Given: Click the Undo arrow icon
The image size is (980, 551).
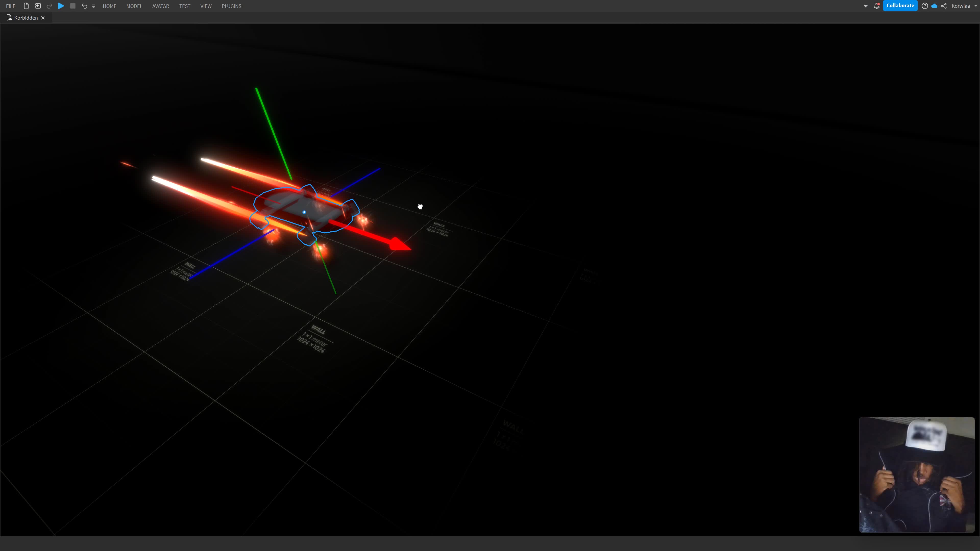Looking at the screenshot, I should 84,6.
